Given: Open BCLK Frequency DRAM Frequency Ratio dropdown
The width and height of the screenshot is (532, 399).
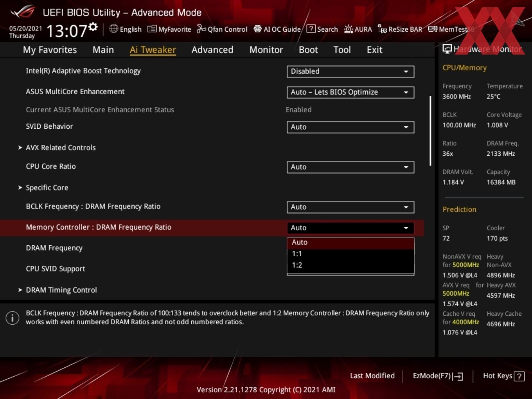Looking at the screenshot, I should (x=350, y=207).
